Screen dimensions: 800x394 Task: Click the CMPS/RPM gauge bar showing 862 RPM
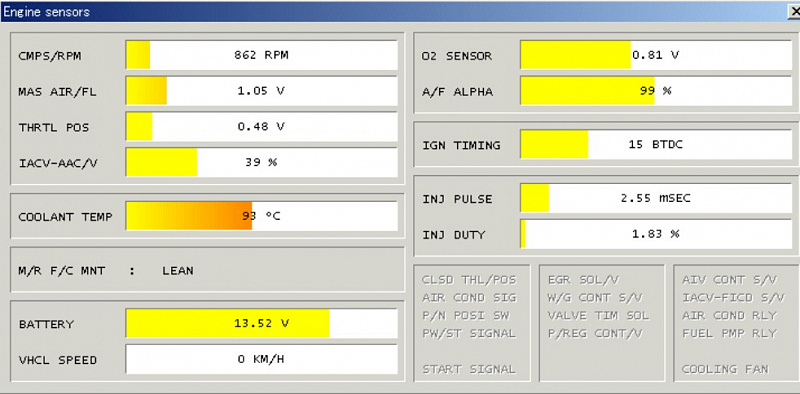(262, 55)
